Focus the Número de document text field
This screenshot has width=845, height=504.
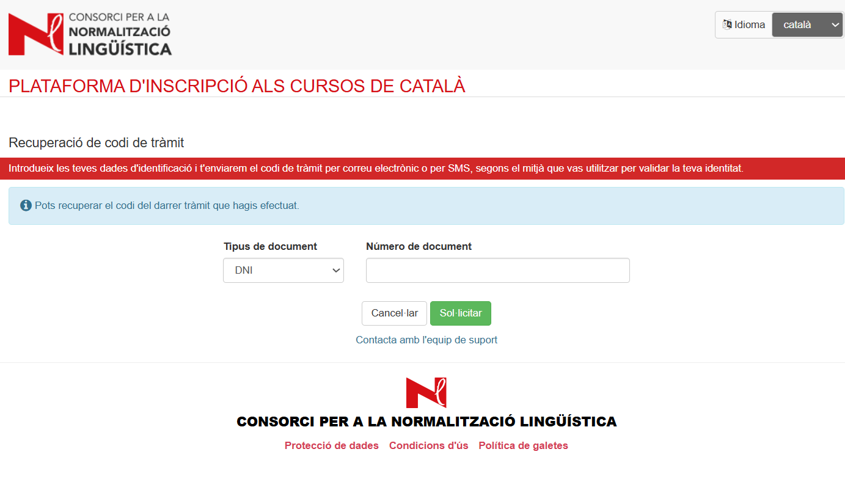pos(497,271)
